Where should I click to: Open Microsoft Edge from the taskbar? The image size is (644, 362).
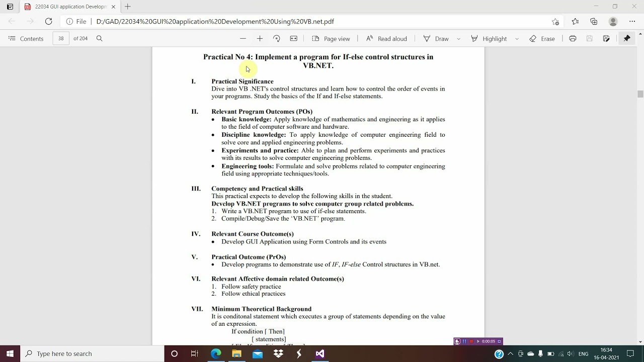[216, 353]
